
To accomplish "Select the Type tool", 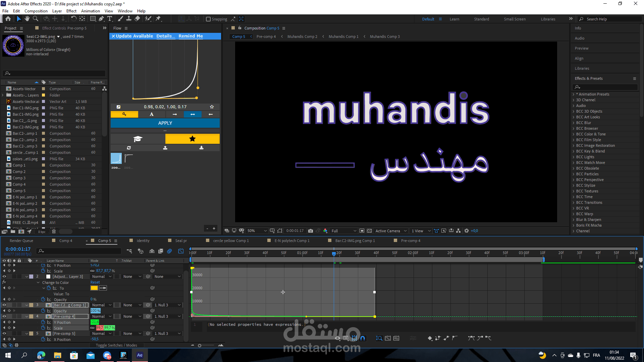I will tap(110, 19).
